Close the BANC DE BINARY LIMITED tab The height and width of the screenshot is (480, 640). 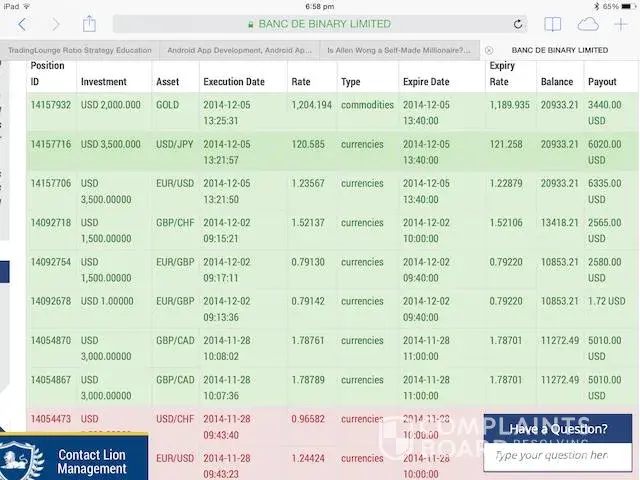(489, 50)
